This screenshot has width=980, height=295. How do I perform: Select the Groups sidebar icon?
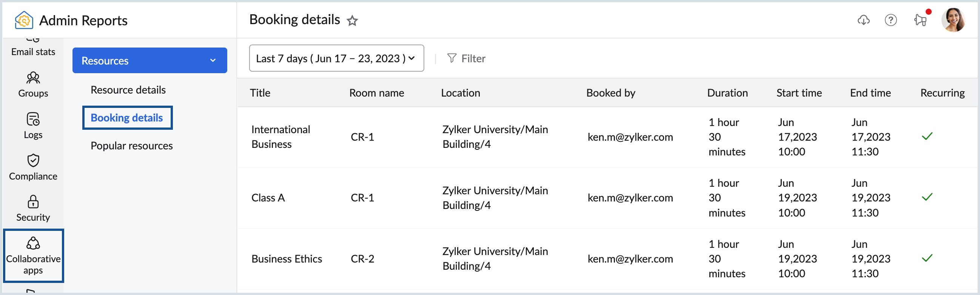coord(33,85)
